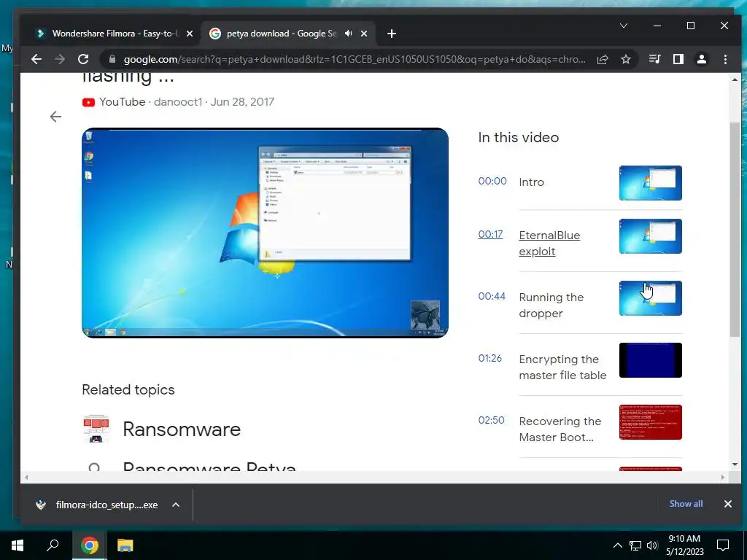Expand the filmora download options chevron
This screenshot has height=560, width=747.
176,505
